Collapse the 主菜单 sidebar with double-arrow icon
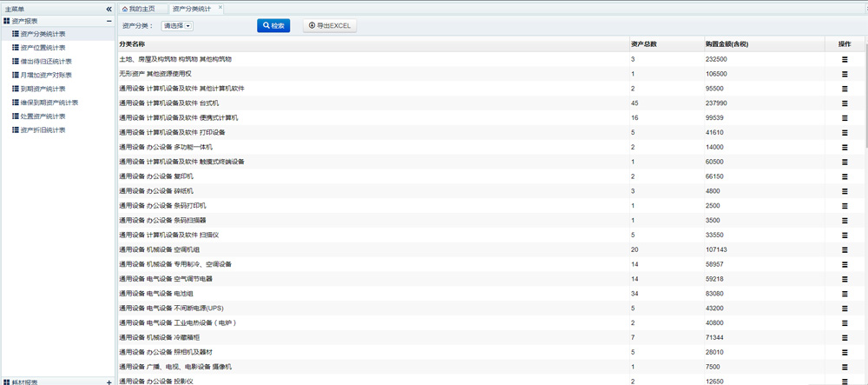This screenshot has width=868, height=385. 108,8
